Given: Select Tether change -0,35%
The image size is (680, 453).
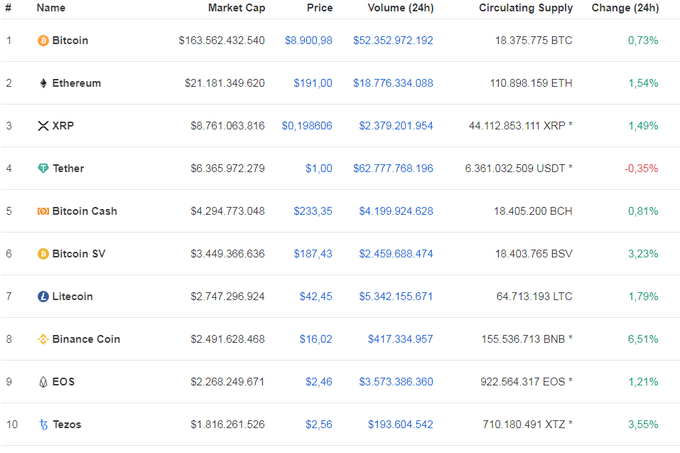Looking at the screenshot, I should click(641, 169).
